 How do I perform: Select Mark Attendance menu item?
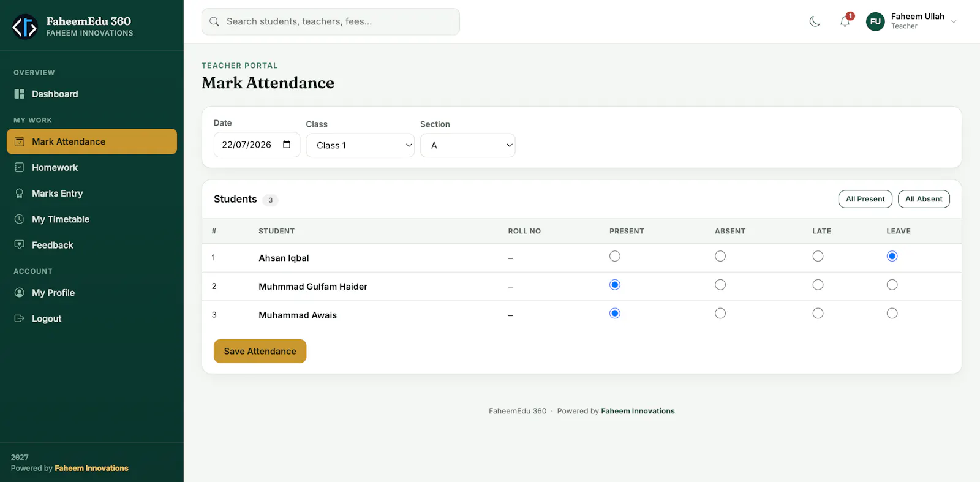[92, 141]
